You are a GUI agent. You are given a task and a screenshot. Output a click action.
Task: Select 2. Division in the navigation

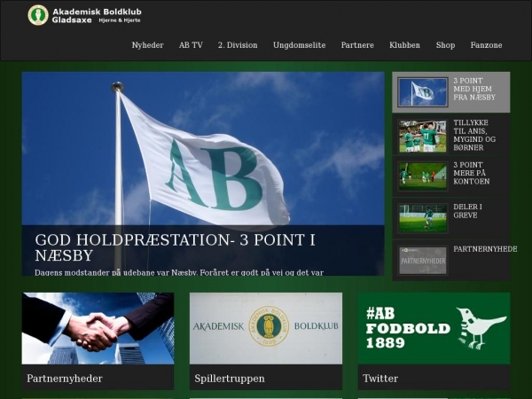[x=238, y=45]
